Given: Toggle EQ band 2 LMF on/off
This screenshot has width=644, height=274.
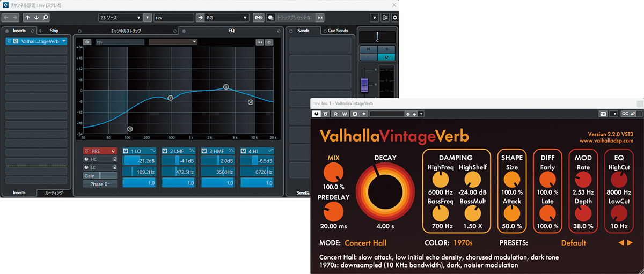Looking at the screenshot, I should pos(165,151).
